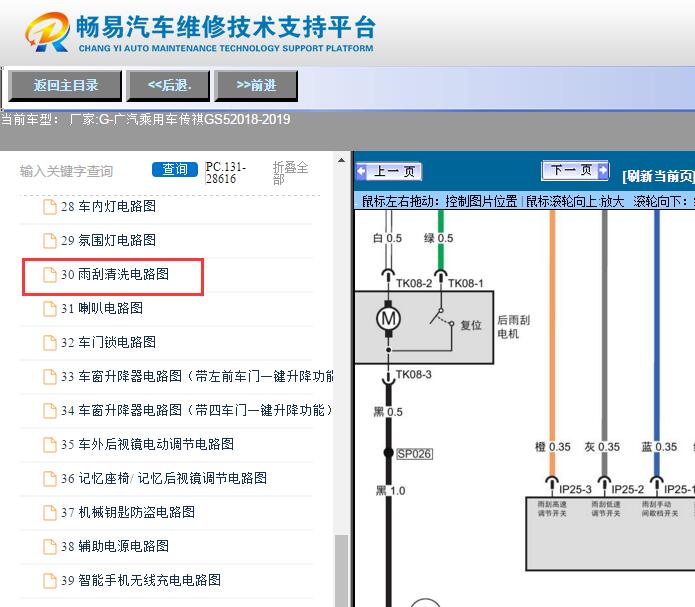The width and height of the screenshot is (695, 607).
Task: Click the 绿 0.5 wire label
Action: coord(438,239)
